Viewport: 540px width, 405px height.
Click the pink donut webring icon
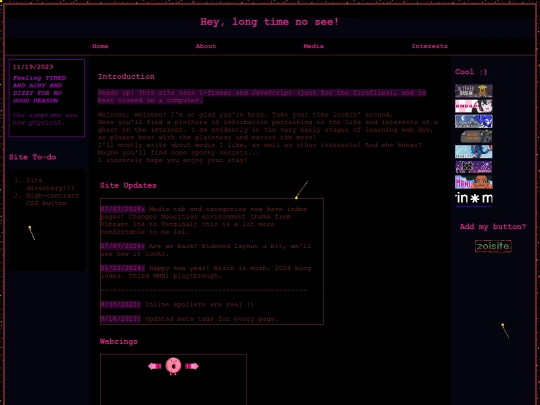click(173, 366)
